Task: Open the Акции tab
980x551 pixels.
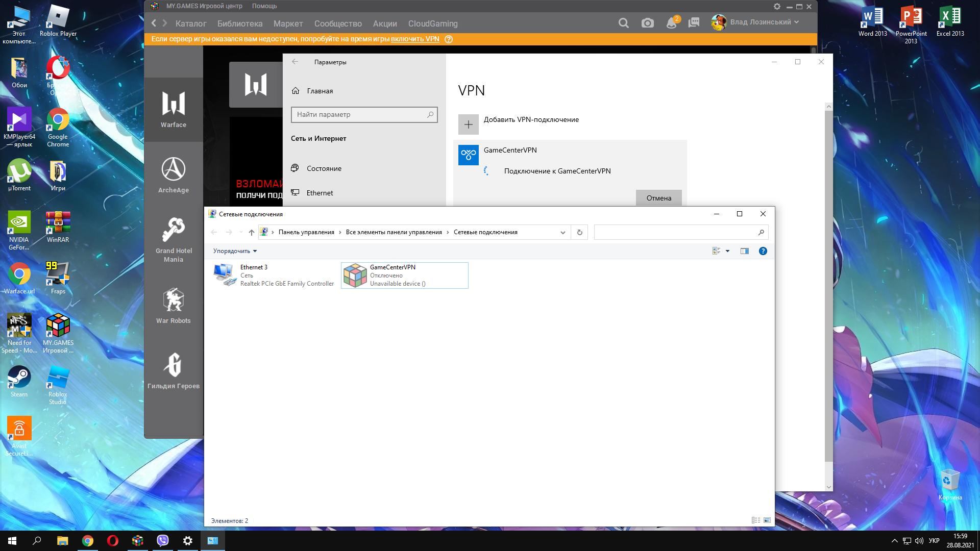Action: [x=385, y=23]
